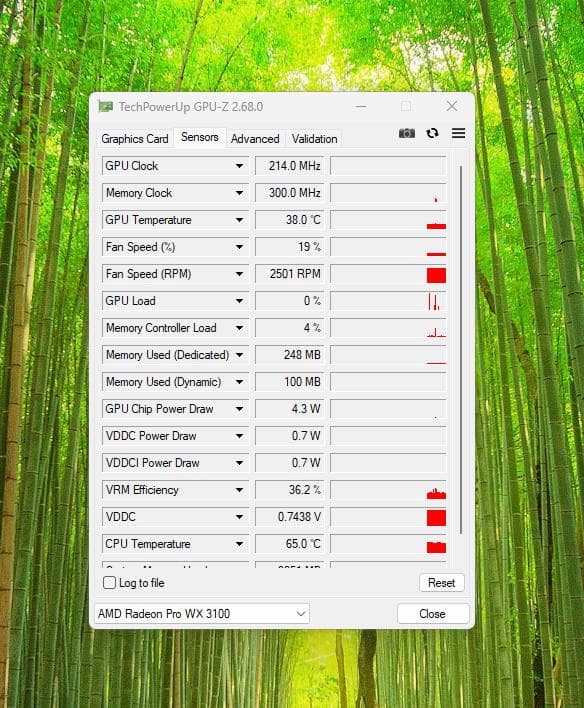Click the 4 % memory controller value

290,328
